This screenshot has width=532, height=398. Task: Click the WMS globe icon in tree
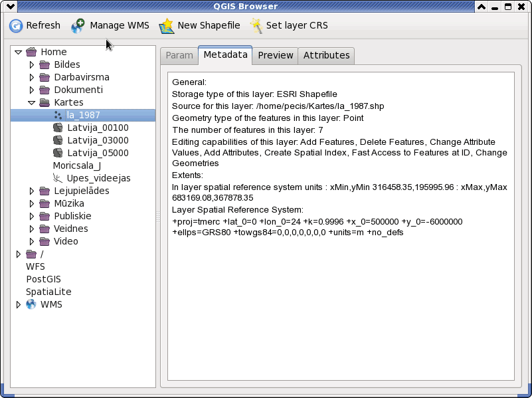tap(31, 304)
